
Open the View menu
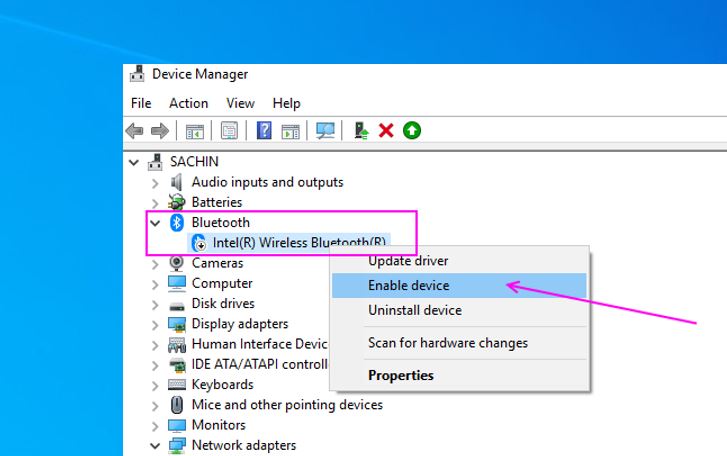click(x=240, y=103)
